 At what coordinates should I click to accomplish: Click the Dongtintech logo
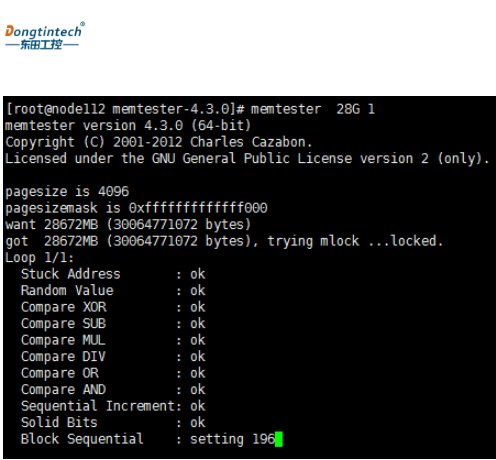(x=45, y=36)
